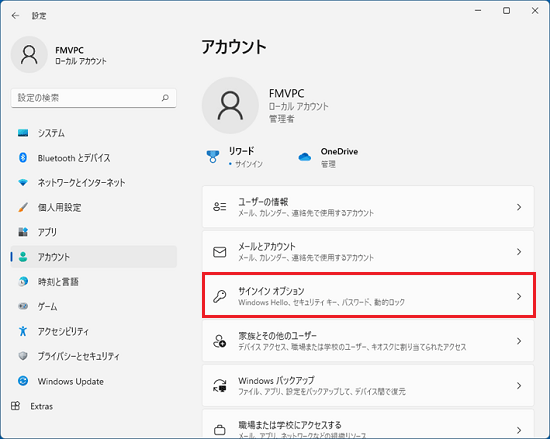The height and width of the screenshot is (439, 550).
Task: Open プライバシーとセキュリティ category
Action: [94, 356]
